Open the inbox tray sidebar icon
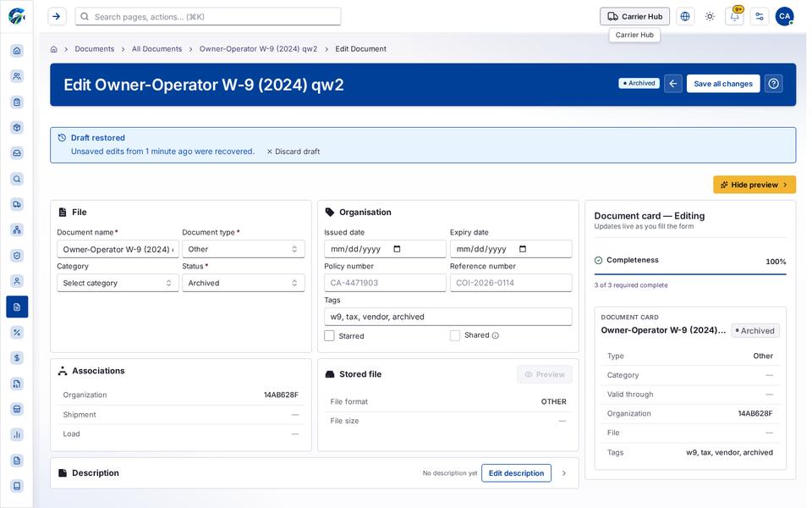This screenshot has width=812, height=508. (17, 153)
